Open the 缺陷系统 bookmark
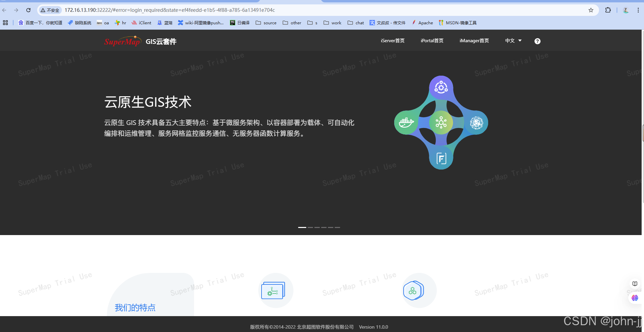Screen dimensions: 644x332 click(79, 23)
